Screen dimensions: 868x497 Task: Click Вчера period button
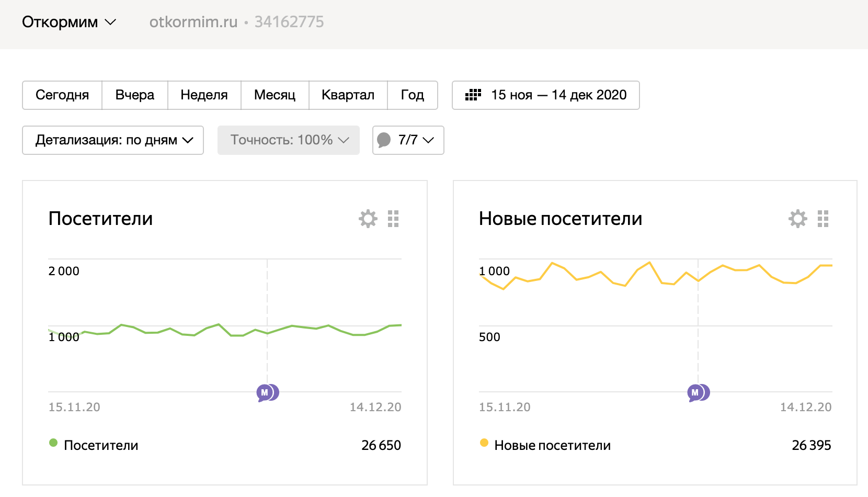pos(135,95)
